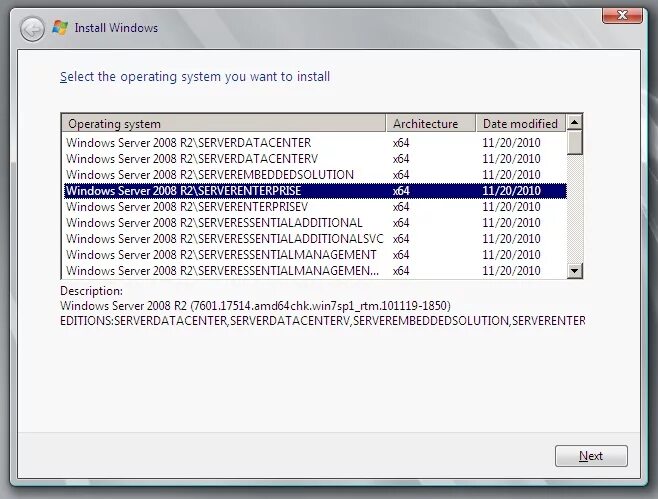Close the Install Windows dialog
The width and height of the screenshot is (658, 499).
coord(622,16)
